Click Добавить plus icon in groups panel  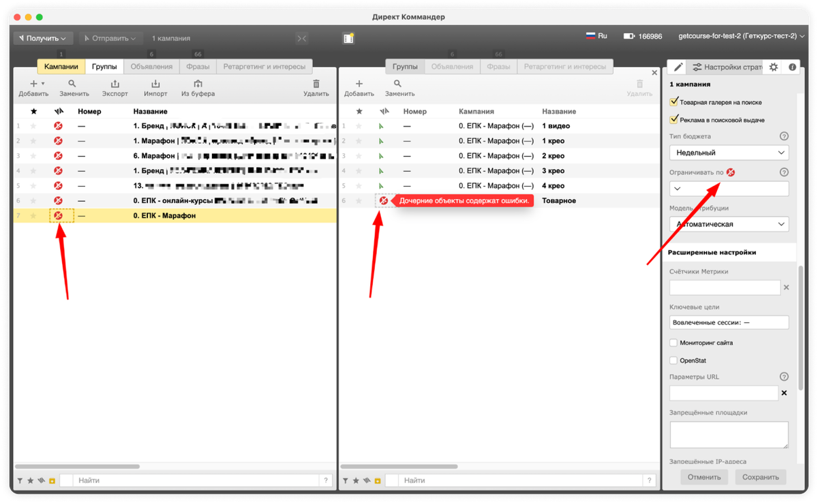click(x=359, y=84)
